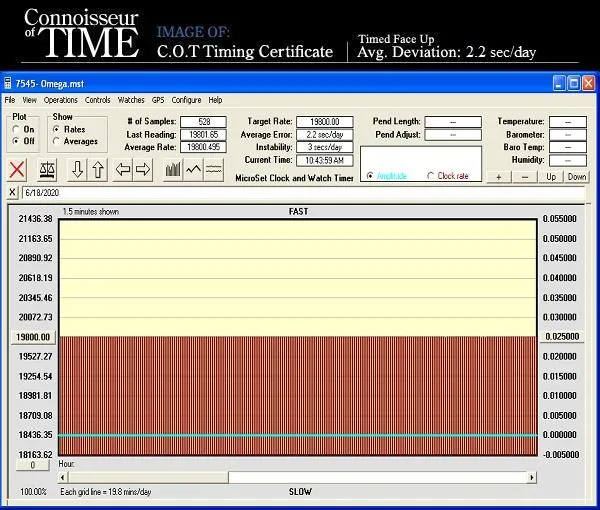Select the Amplitude radio button

tap(370, 176)
